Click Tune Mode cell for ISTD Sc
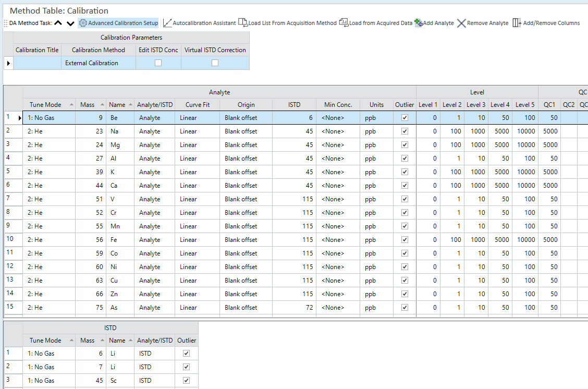The image size is (588, 389). [49, 380]
